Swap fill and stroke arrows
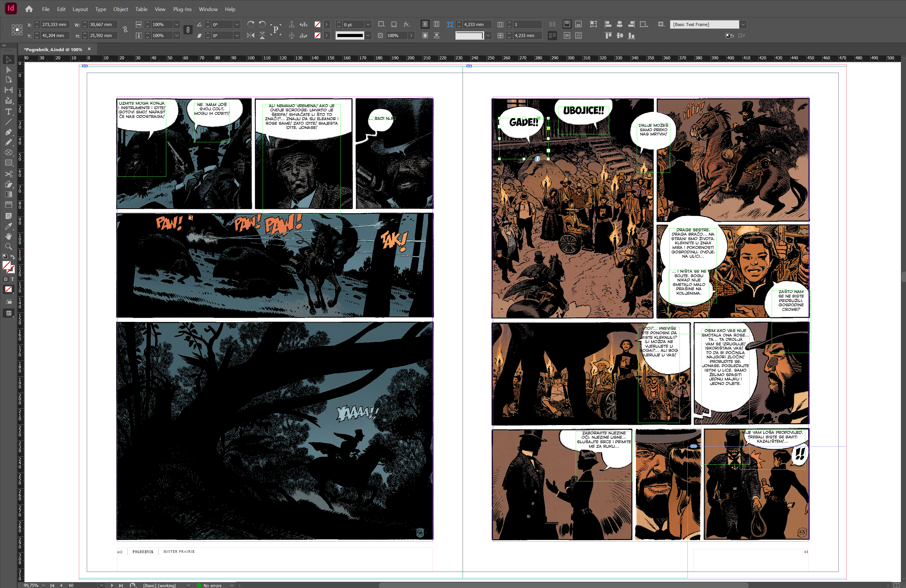The image size is (906, 588). pyautogui.click(x=12, y=257)
